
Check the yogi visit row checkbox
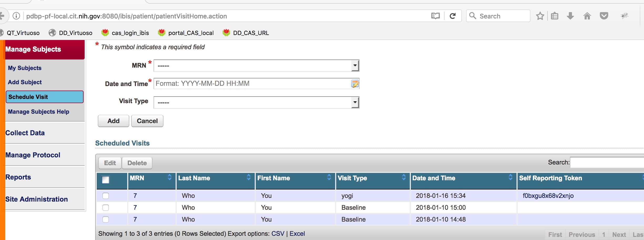(106, 196)
